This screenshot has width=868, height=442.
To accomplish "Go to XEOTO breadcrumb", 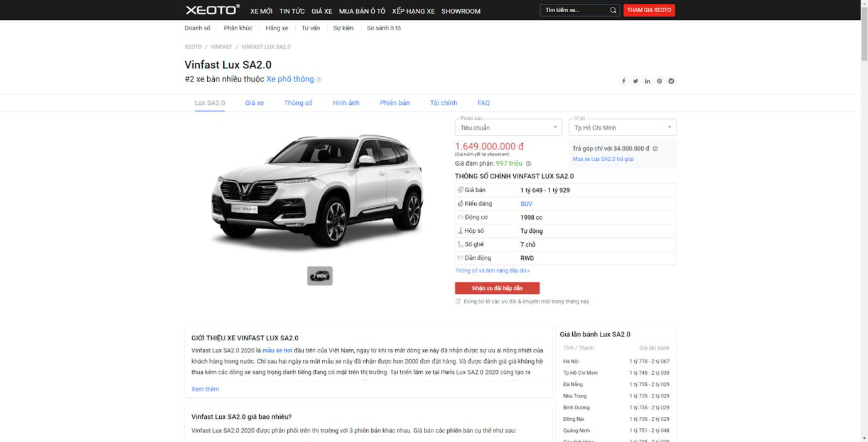I will click(193, 47).
